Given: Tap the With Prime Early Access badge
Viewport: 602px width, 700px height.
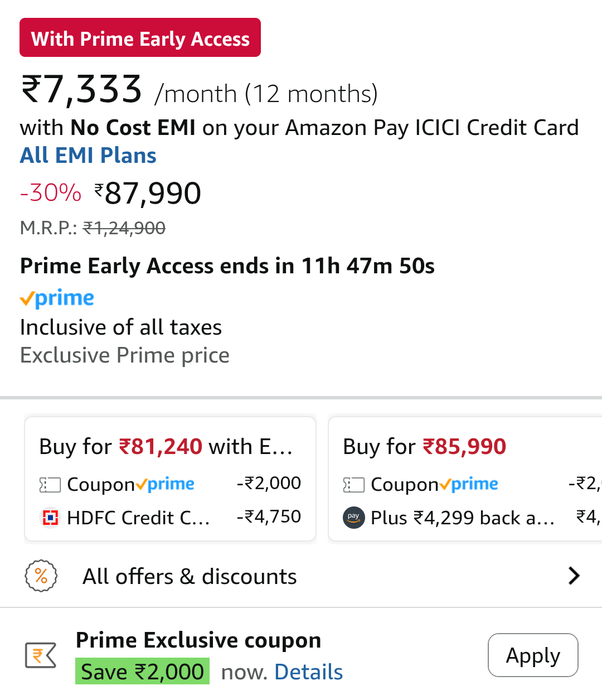Looking at the screenshot, I should 140,38.
